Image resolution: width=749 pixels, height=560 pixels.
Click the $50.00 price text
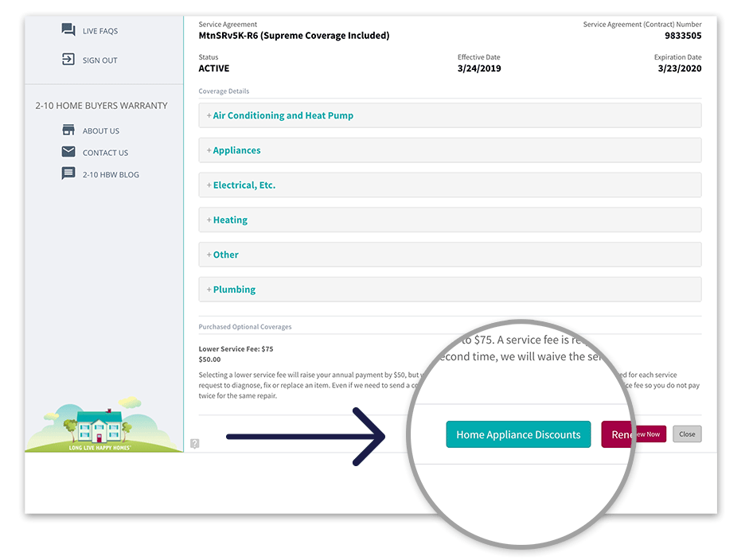click(x=209, y=360)
